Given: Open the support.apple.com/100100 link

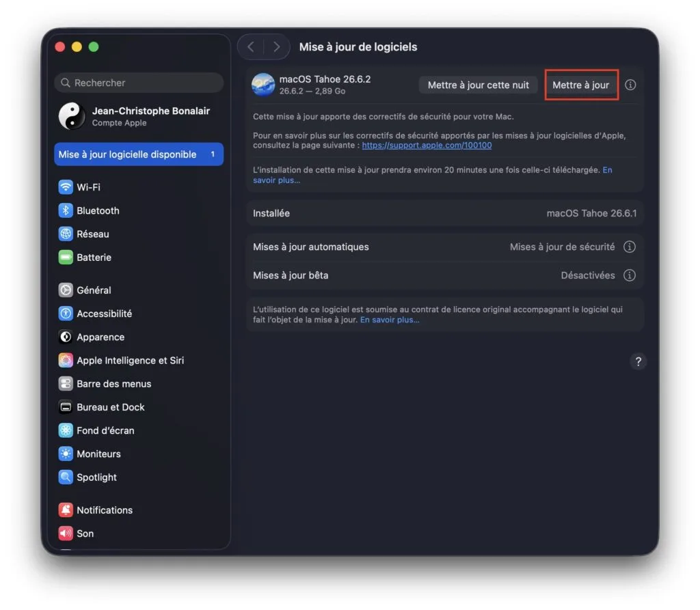Looking at the screenshot, I should [x=427, y=145].
